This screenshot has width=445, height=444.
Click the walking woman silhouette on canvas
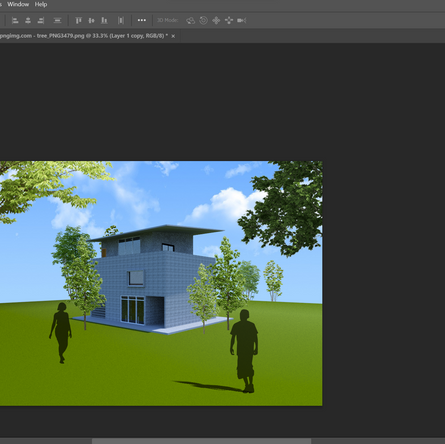(61, 332)
